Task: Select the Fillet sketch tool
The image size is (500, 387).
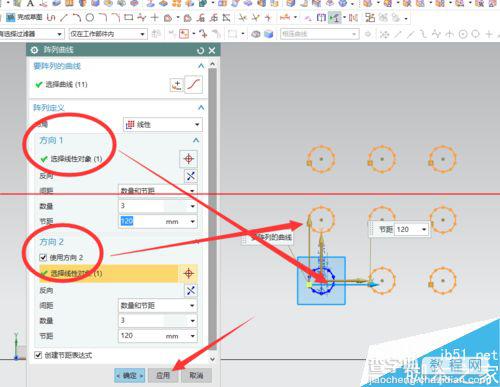Action: pyautogui.click(x=103, y=17)
